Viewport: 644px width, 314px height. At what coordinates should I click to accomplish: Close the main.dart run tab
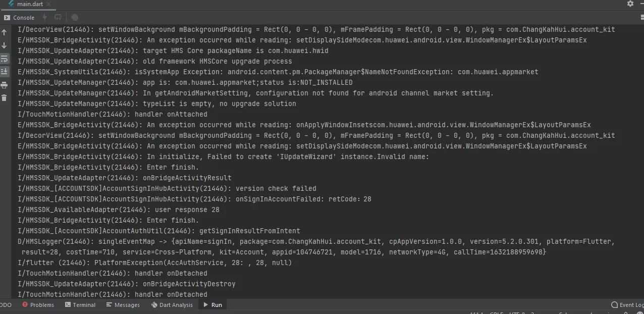tap(48, 4)
